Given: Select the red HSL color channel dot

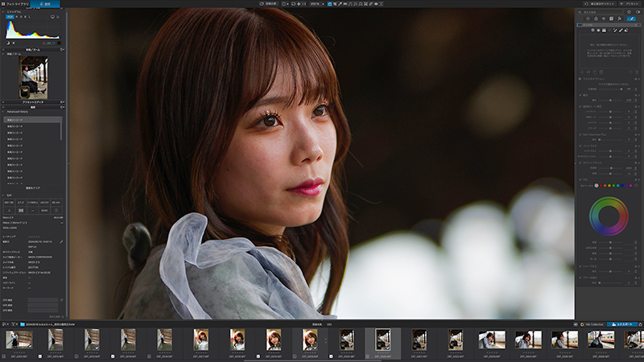Looking at the screenshot, I should [601, 186].
